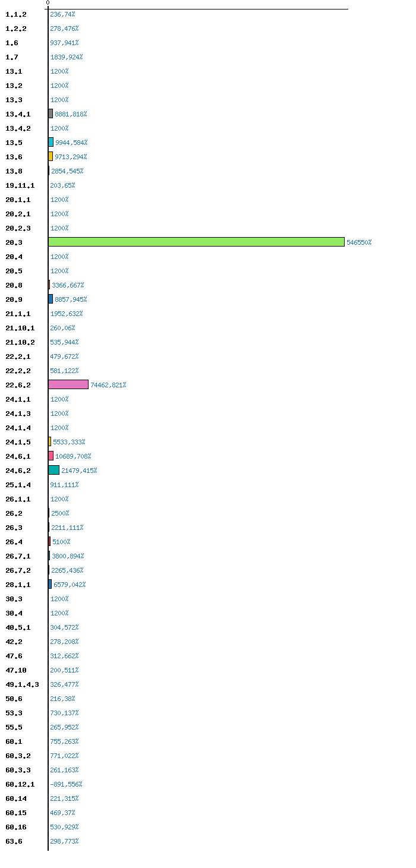Screen dimensions: 416x868
Task: Click the 1839,924% value for row 1.7
Action: click(67, 57)
